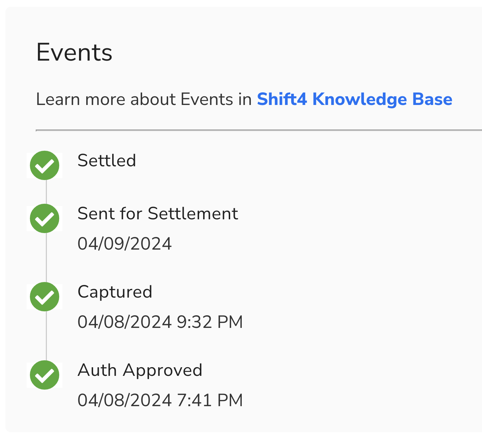
Task: Open the Shift4 Knowledge Base link
Action: point(354,99)
